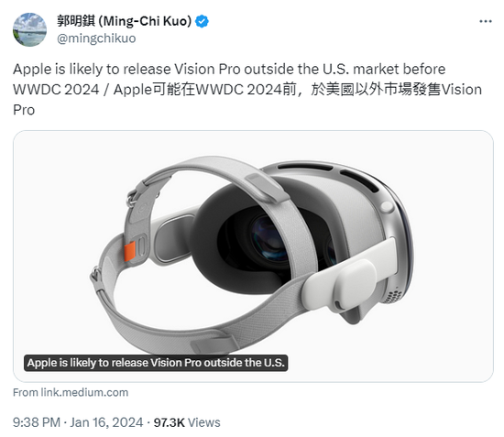Click the headset's dark lens in the image

click(267, 238)
